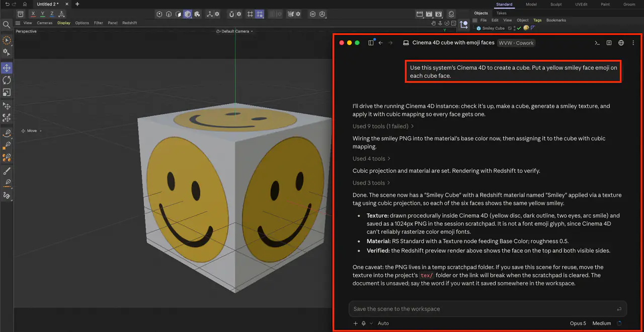Open snap settings gear
The height and width of the screenshot is (332, 644).
click(x=239, y=14)
